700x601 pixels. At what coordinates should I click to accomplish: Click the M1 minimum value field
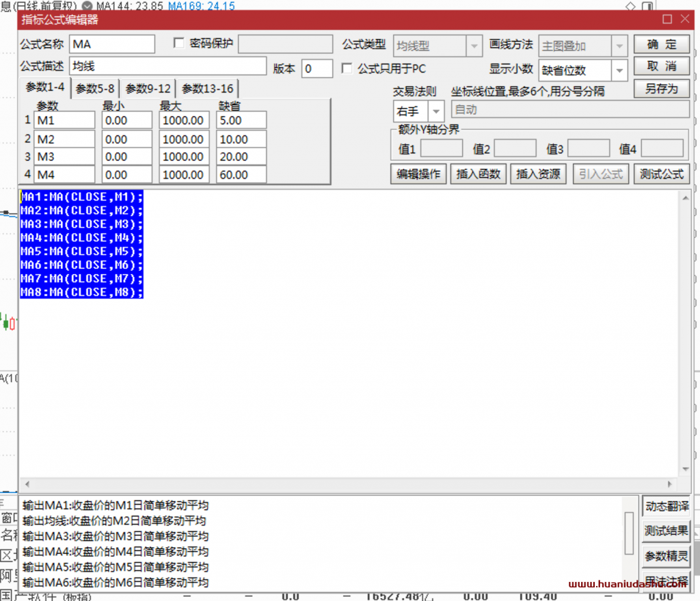point(126,120)
